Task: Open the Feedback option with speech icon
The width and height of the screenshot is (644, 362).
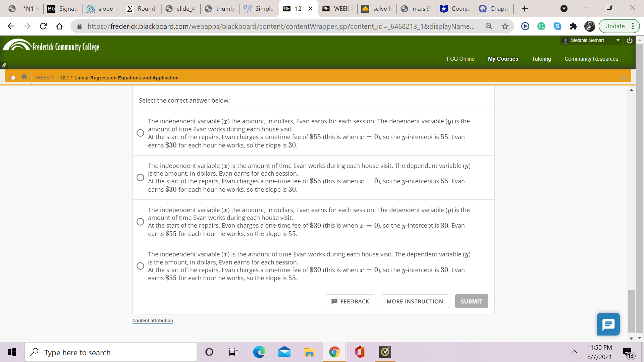Action: 350,301
